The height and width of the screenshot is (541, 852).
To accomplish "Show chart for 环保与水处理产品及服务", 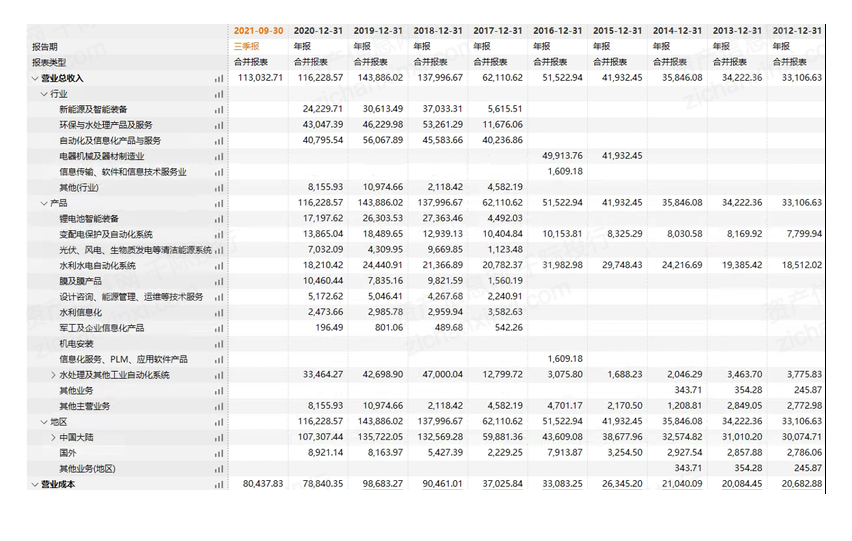I will tap(218, 125).
